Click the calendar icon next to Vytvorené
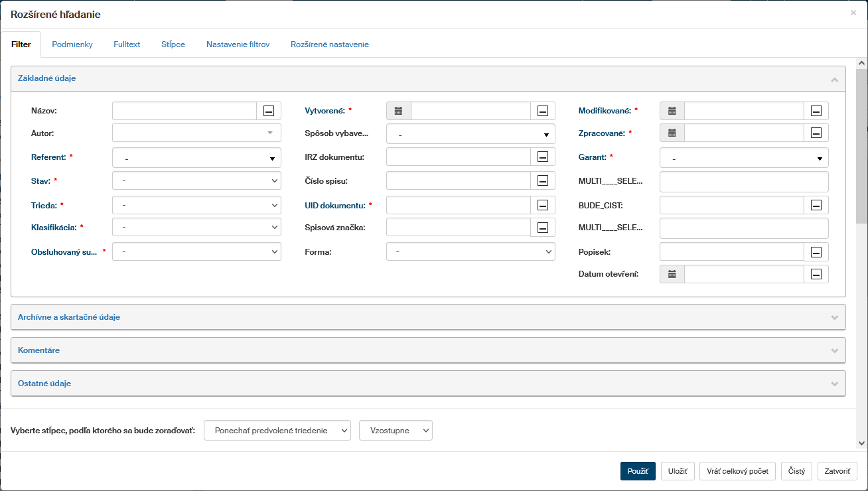 point(398,111)
